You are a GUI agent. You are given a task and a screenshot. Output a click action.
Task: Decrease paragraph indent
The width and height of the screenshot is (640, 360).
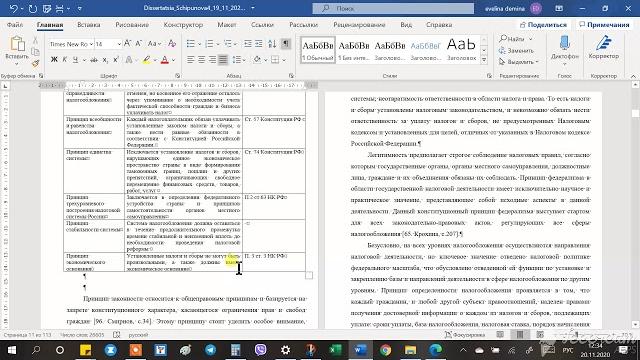click(247, 44)
